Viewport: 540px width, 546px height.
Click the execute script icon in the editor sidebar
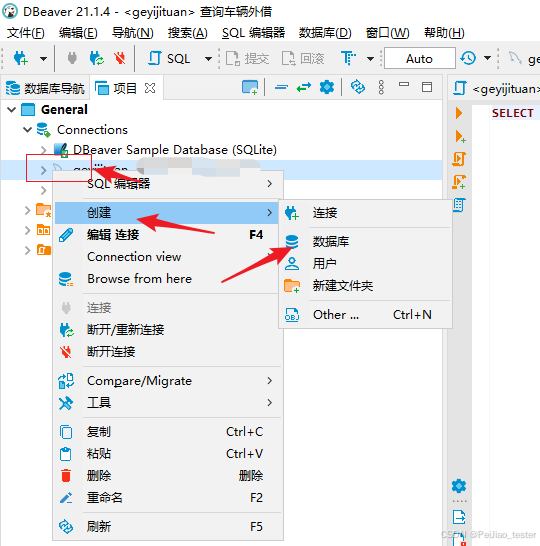[459, 159]
